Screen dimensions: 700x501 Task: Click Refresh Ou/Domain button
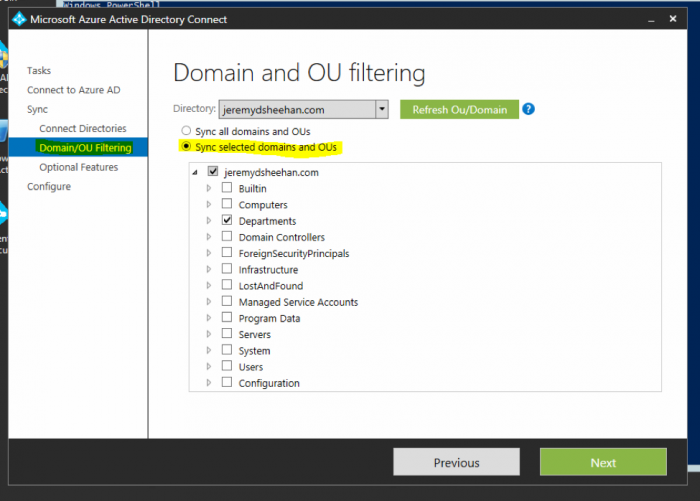point(459,109)
